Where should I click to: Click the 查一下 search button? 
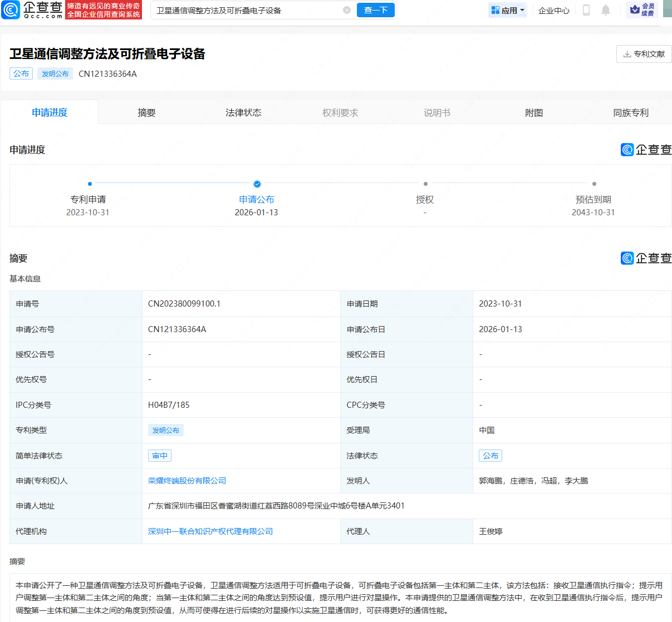[x=375, y=9]
